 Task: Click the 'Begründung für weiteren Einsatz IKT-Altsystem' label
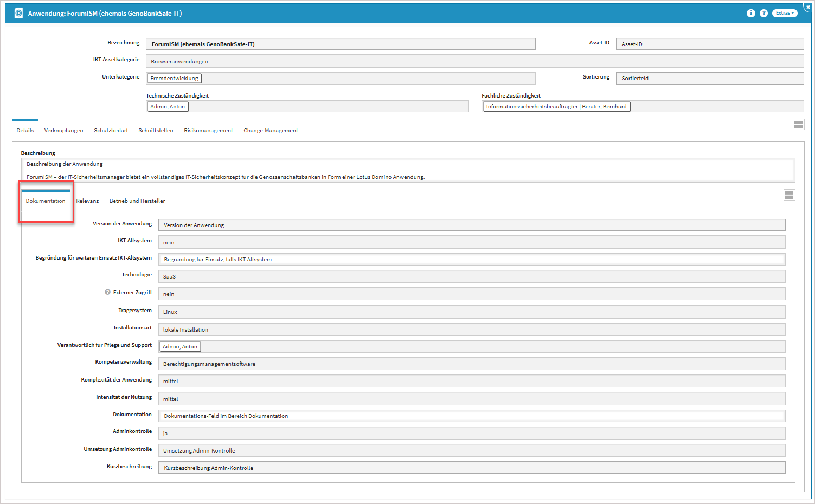[94, 258]
